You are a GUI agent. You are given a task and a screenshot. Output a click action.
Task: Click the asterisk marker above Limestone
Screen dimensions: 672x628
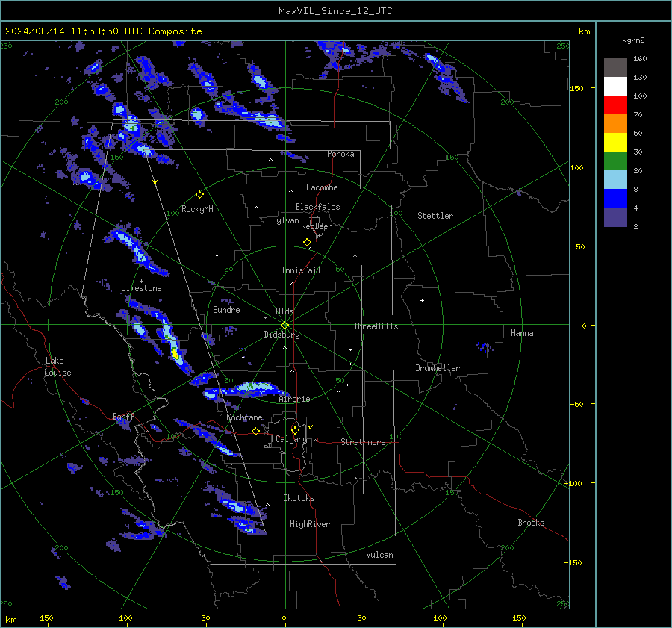(141, 282)
